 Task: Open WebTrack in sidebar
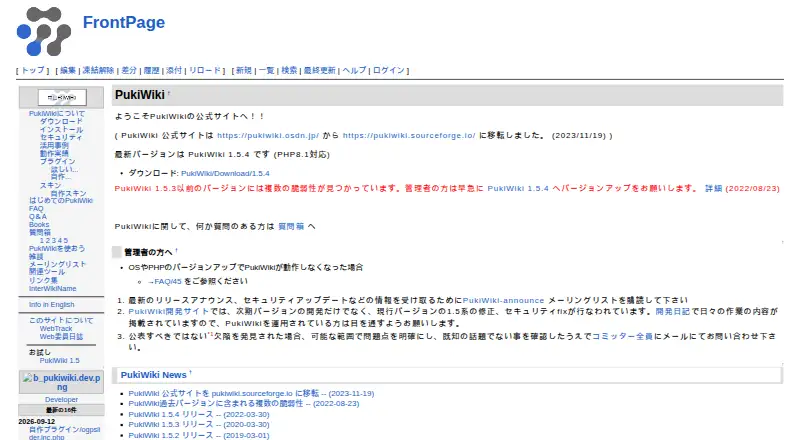[56, 329]
